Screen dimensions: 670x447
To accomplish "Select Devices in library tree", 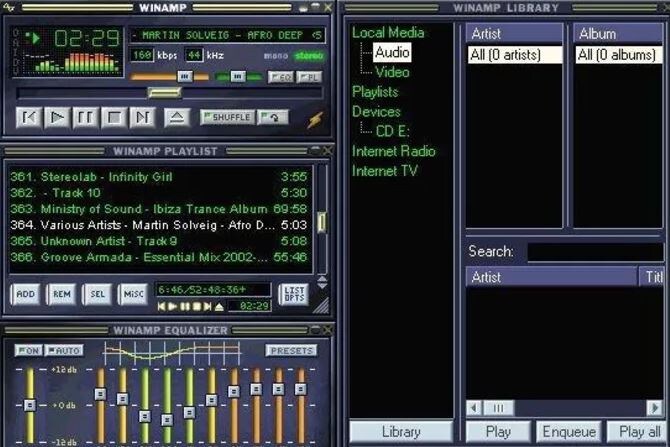I will (x=376, y=112).
